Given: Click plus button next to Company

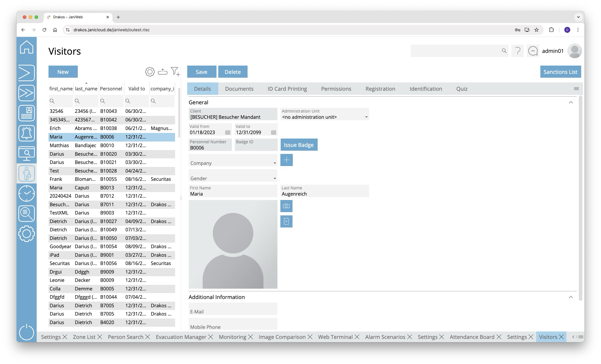Looking at the screenshot, I should pyautogui.click(x=286, y=160).
